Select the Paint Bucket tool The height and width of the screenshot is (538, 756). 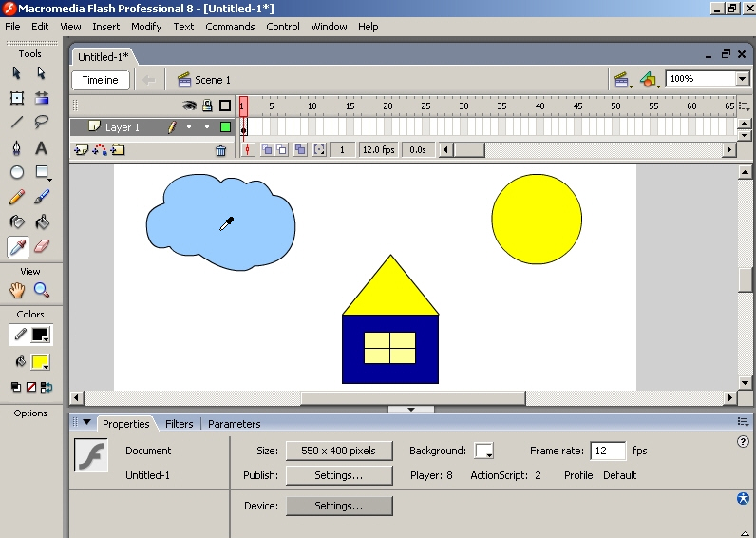42,222
